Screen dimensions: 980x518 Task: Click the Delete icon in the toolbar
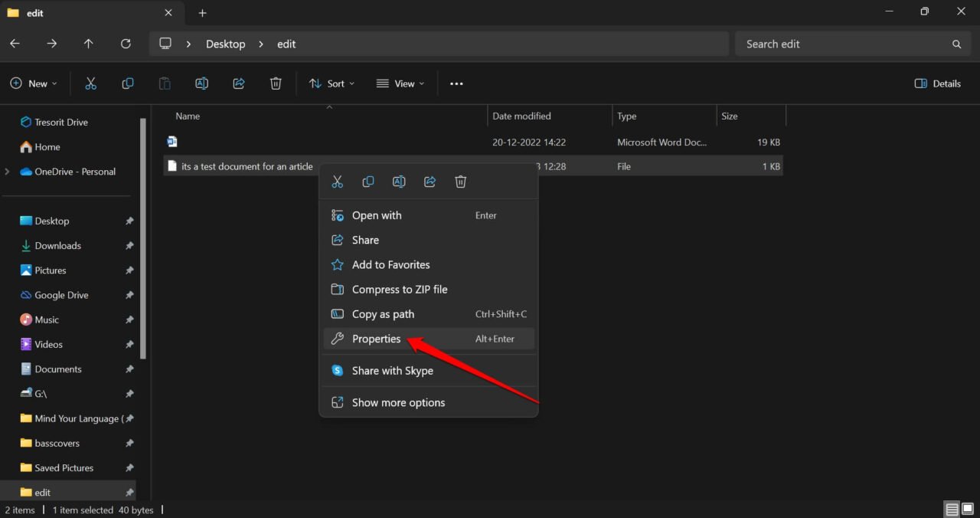tap(276, 83)
